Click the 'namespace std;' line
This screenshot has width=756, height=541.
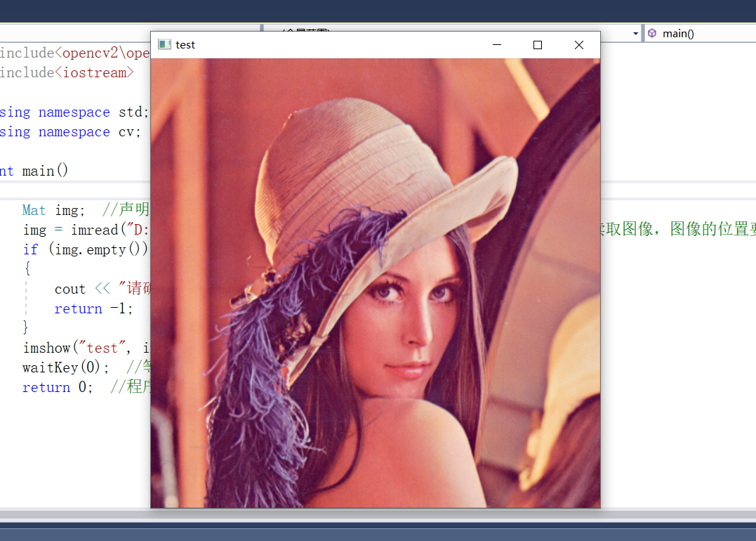[74, 112]
